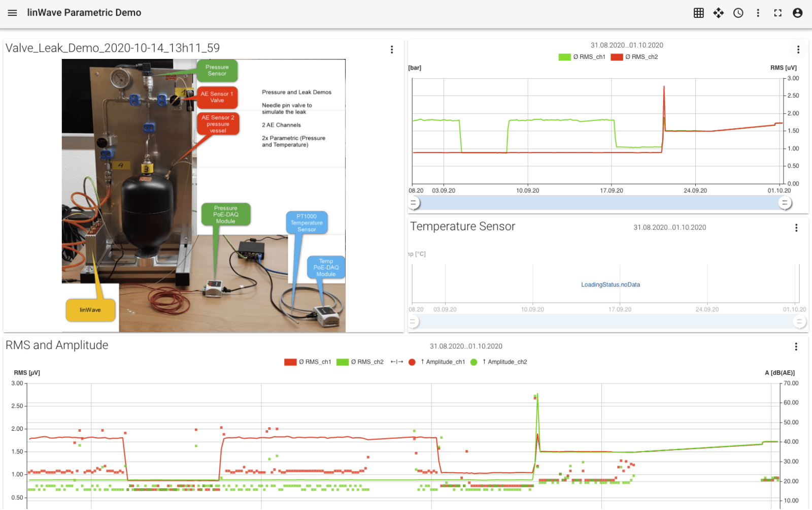Open the top bar more options menu
Screen dimensions: 812x510
pyautogui.click(x=758, y=13)
